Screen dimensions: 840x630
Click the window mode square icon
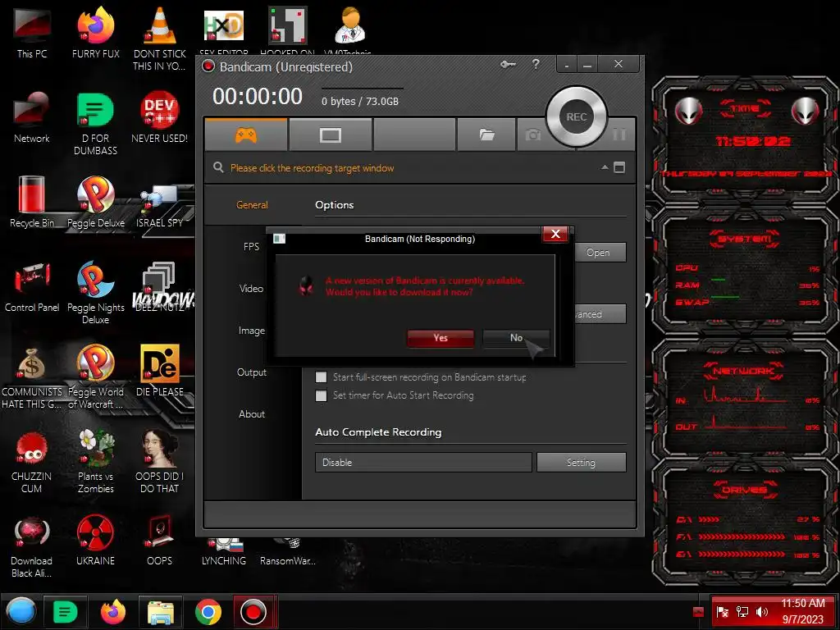619,167
